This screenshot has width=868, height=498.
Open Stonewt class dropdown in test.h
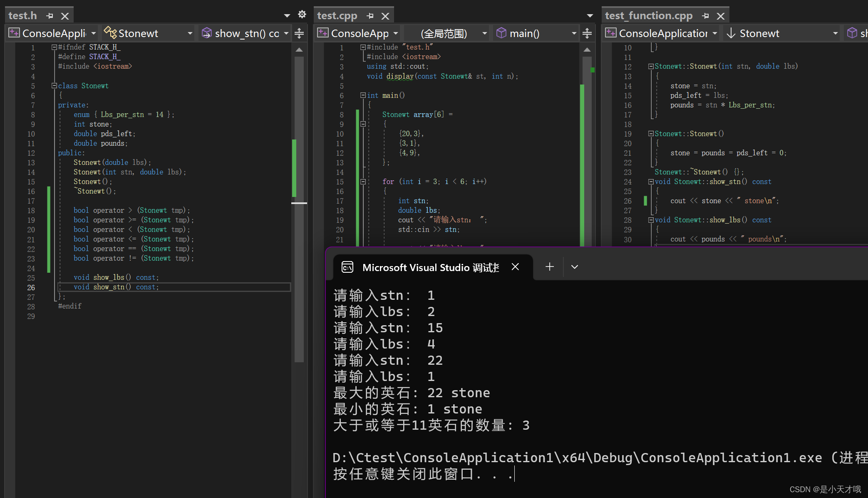coord(190,33)
